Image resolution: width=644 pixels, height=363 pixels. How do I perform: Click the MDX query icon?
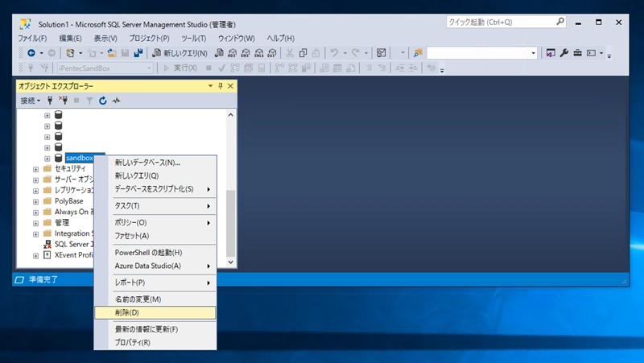coord(233,53)
